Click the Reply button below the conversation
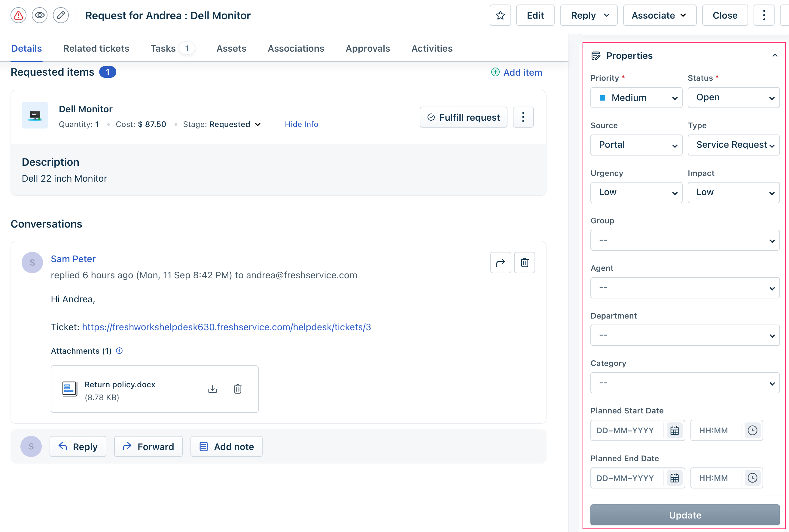This screenshot has height=532, width=789. [78, 446]
